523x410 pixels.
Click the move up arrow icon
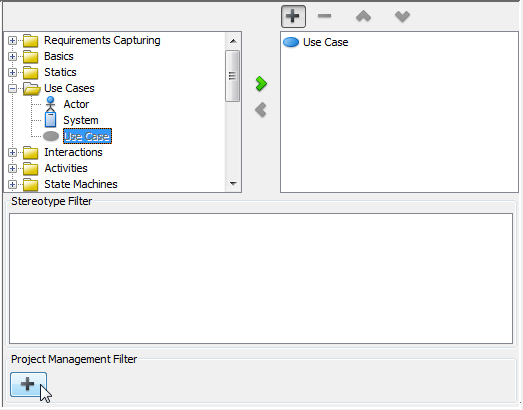[x=363, y=16]
